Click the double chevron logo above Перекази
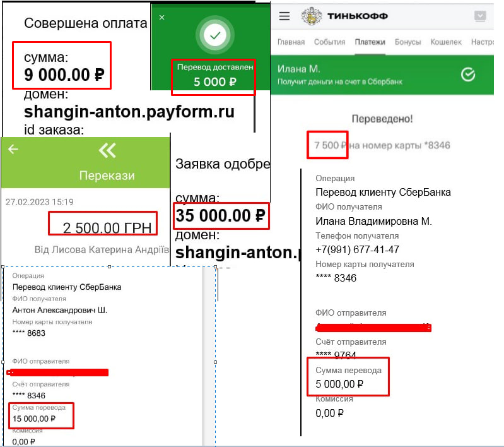 click(107, 150)
